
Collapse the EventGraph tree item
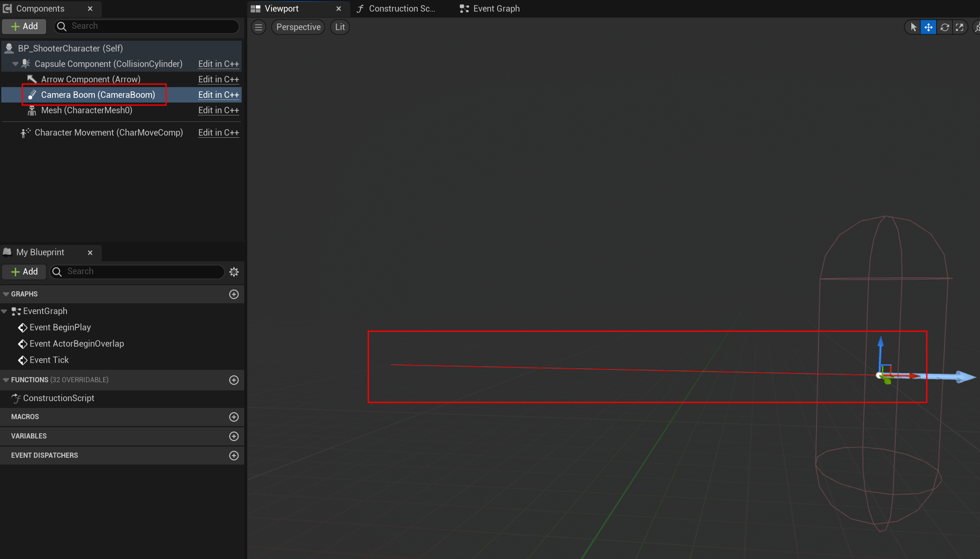4,311
